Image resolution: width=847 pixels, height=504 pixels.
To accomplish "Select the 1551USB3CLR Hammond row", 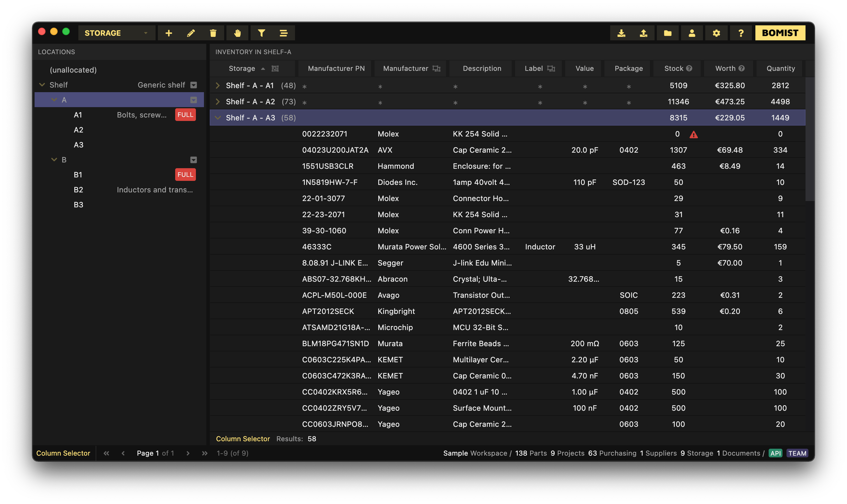I will pos(507,166).
